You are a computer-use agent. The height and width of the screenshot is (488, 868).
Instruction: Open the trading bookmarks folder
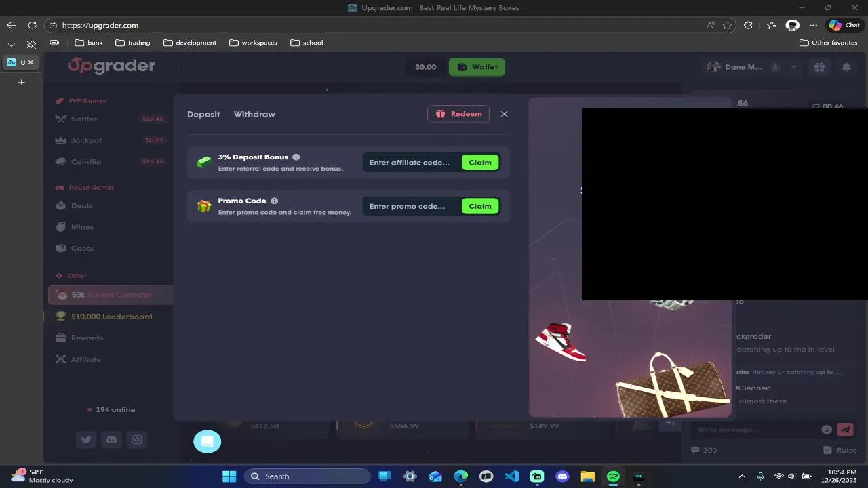[133, 43]
